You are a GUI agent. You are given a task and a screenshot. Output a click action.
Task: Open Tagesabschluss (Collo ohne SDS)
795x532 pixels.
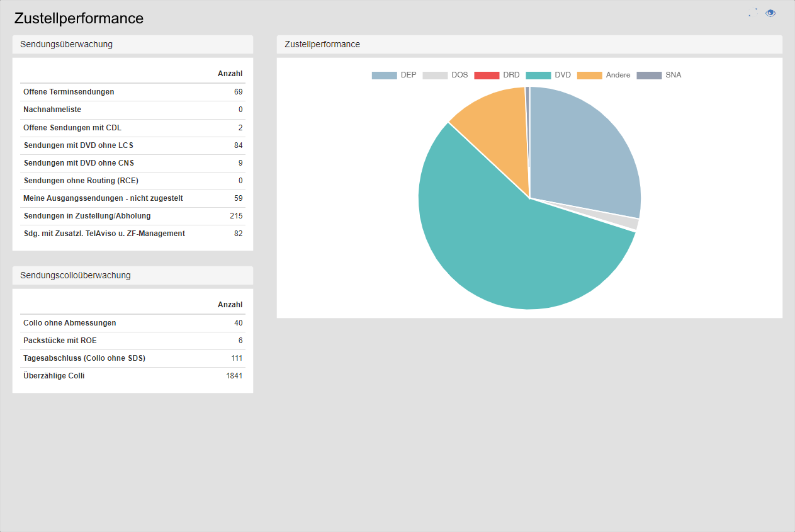click(x=84, y=358)
